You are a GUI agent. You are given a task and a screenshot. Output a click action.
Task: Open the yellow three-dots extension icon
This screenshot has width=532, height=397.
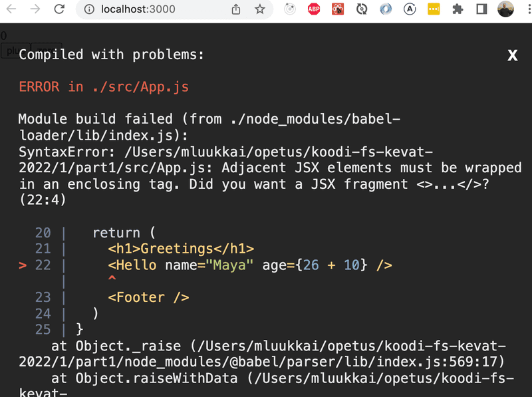click(434, 9)
